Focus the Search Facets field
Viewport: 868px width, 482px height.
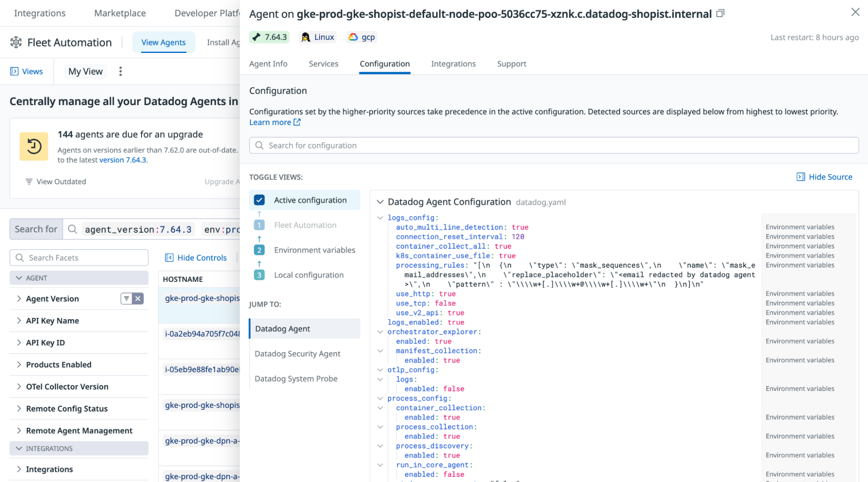pyautogui.click(x=79, y=258)
